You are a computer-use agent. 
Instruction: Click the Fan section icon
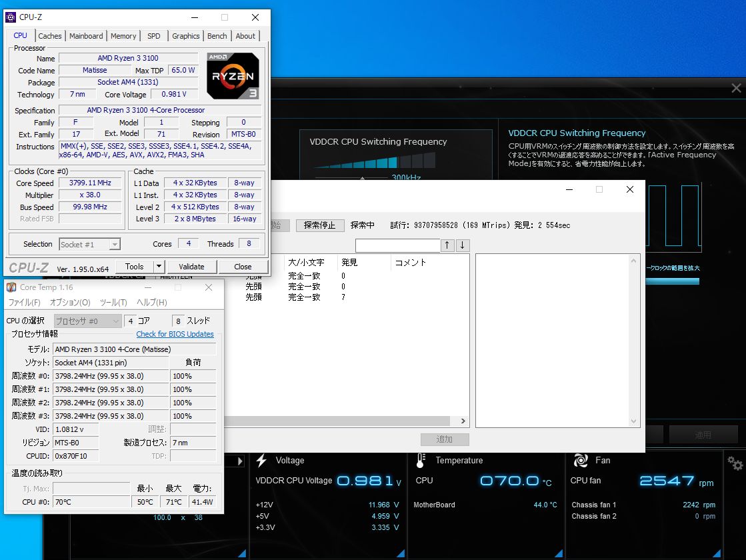[581, 460]
